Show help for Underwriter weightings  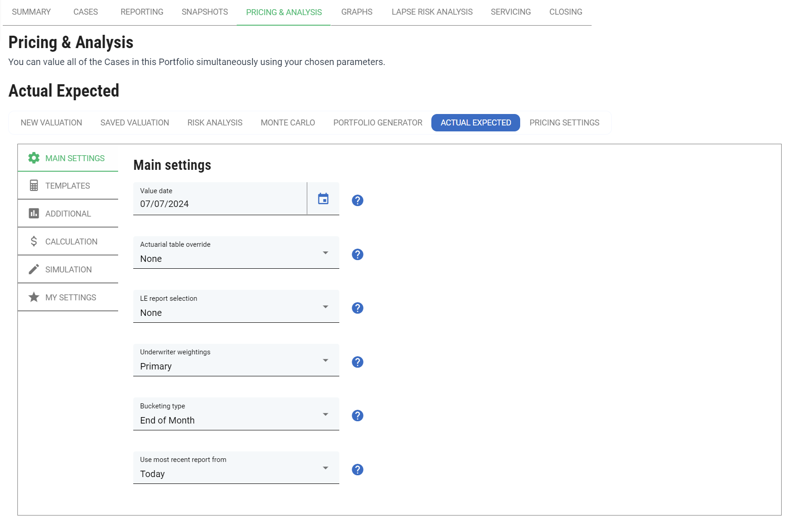357,362
